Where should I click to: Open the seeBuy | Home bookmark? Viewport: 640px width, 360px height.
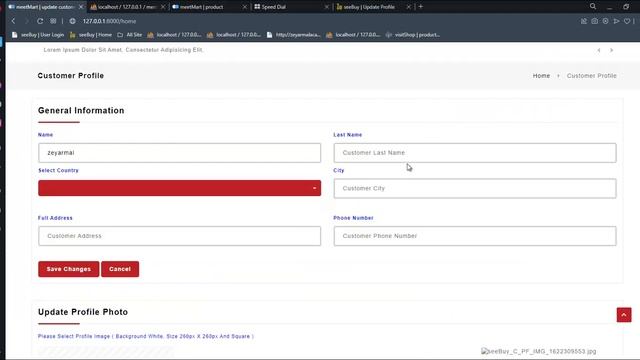click(91, 35)
